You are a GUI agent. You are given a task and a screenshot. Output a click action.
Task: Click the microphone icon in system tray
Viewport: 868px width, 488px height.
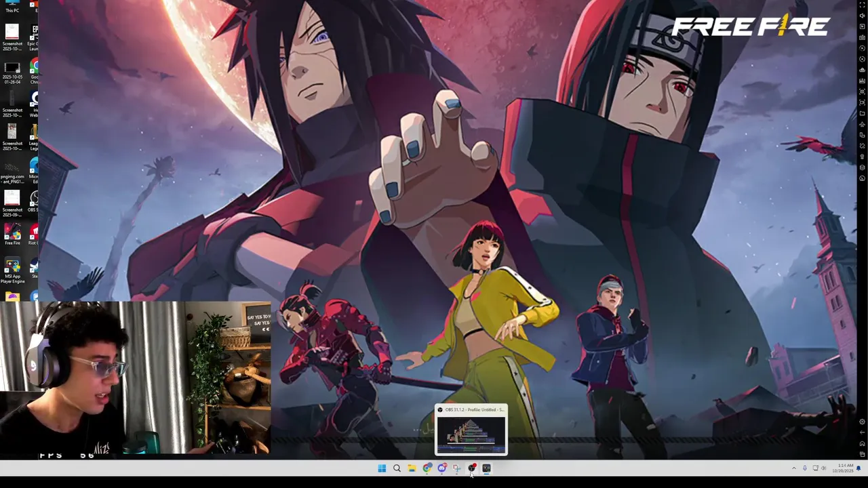(805, 468)
